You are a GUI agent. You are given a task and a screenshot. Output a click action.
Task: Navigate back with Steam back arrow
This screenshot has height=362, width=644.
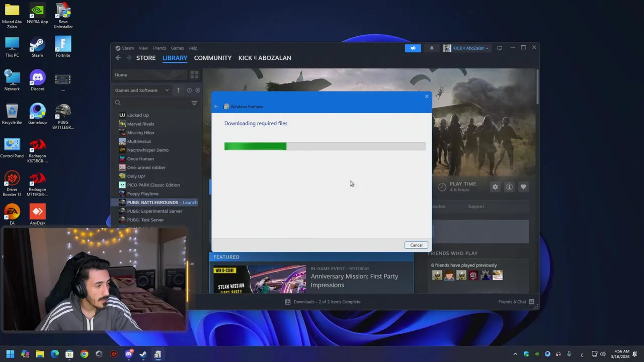coord(118,58)
